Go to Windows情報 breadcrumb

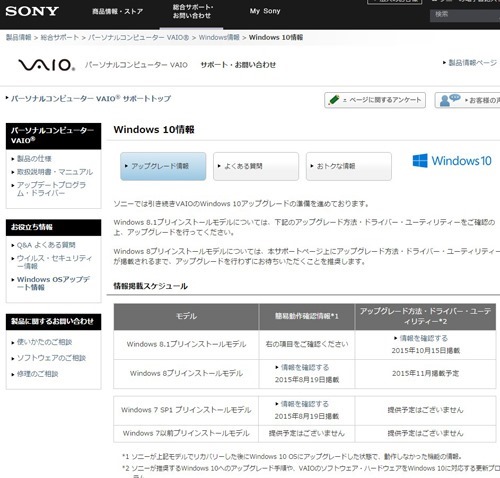219,37
